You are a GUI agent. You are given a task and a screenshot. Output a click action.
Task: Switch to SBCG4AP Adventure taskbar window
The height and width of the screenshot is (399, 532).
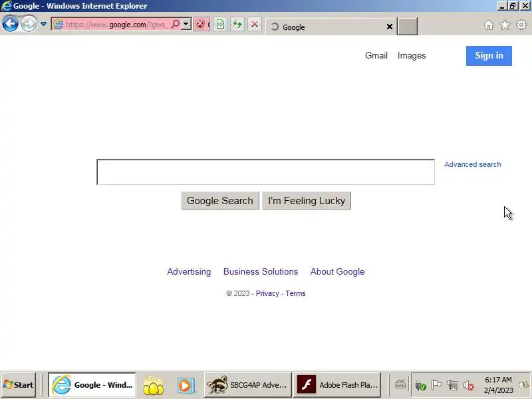click(x=247, y=385)
